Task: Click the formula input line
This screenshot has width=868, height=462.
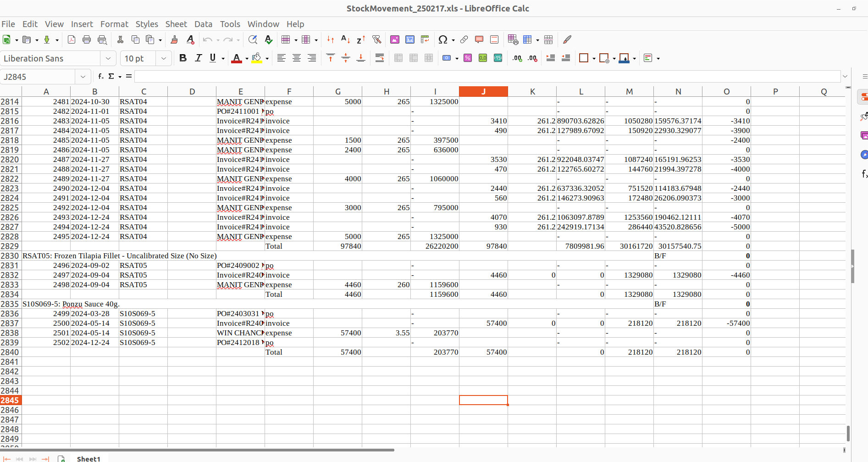Action: [487, 77]
